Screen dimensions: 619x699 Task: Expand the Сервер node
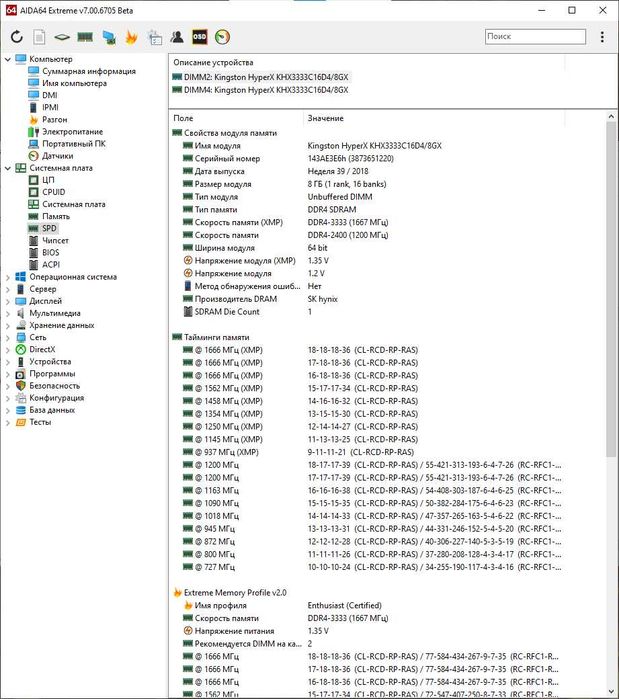click(8, 289)
